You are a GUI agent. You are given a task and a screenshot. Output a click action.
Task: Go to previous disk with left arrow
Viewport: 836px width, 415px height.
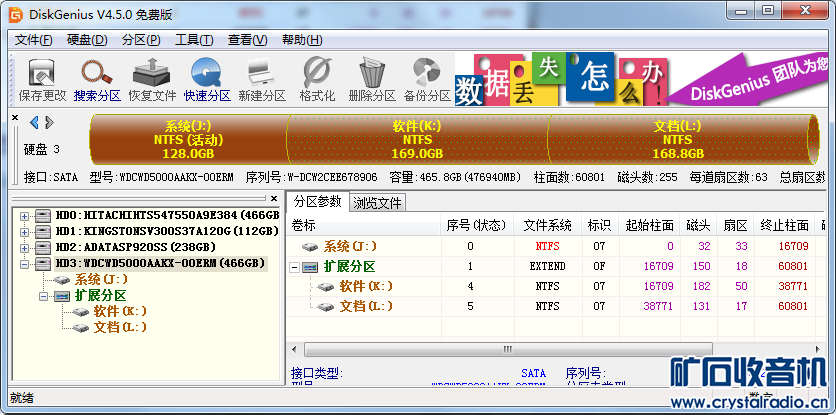pos(34,123)
